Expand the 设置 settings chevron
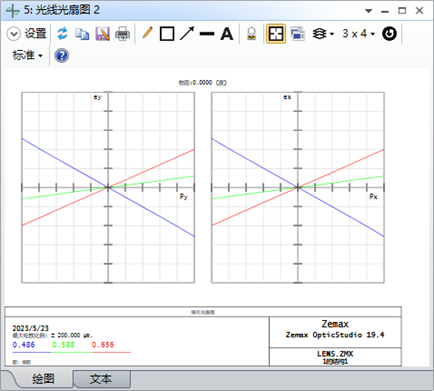434x391 pixels. (x=13, y=34)
